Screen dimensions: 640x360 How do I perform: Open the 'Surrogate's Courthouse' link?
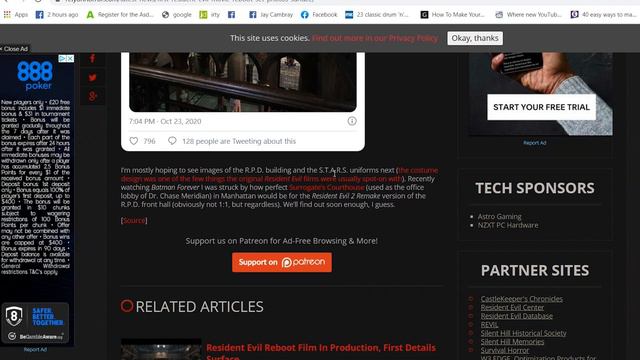[327, 187]
